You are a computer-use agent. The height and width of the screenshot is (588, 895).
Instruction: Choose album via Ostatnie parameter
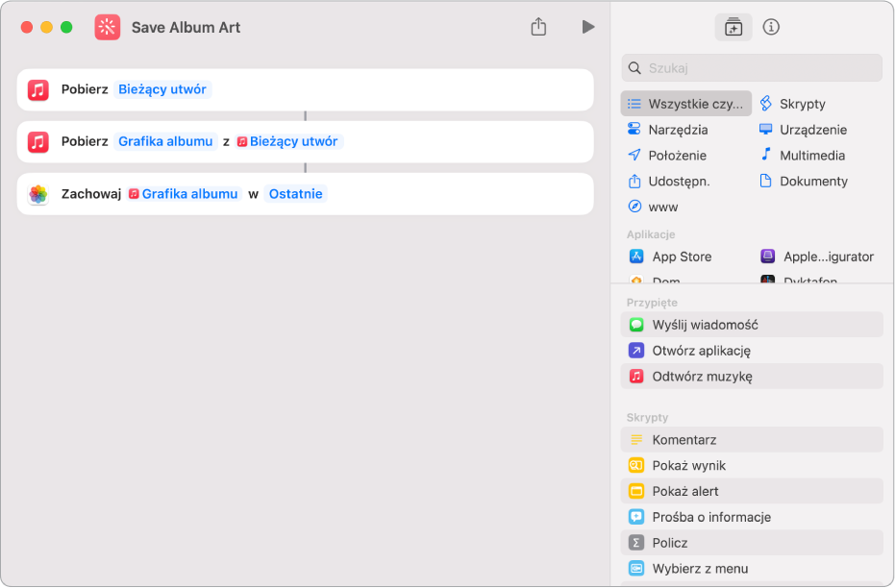pyautogui.click(x=296, y=194)
